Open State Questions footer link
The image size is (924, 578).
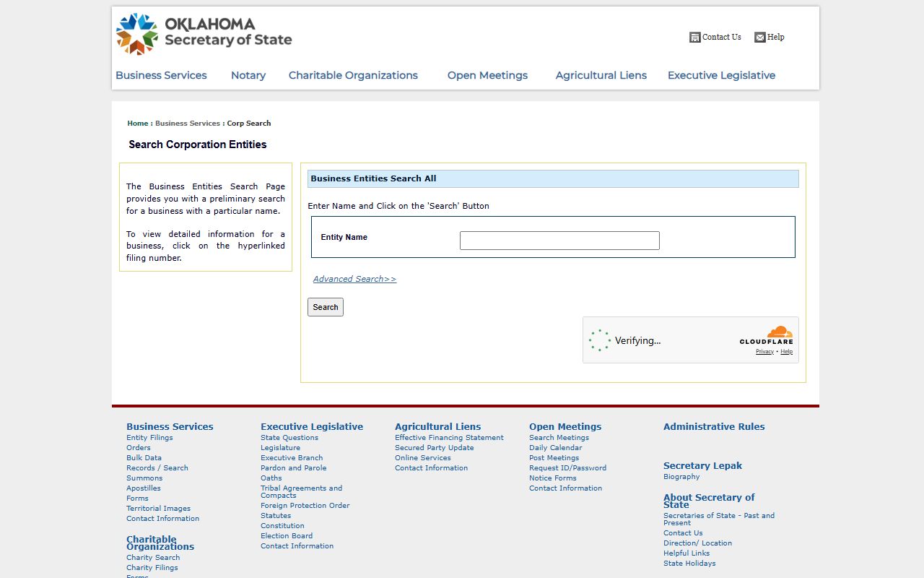(x=289, y=437)
